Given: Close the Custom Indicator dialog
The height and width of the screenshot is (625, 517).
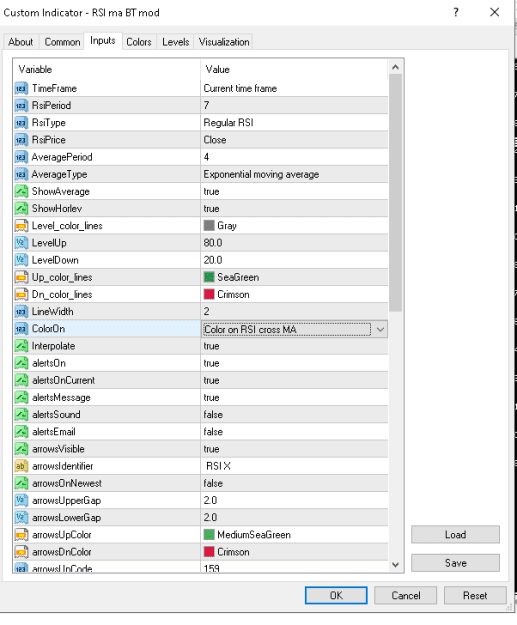Looking at the screenshot, I should pyautogui.click(x=495, y=12).
